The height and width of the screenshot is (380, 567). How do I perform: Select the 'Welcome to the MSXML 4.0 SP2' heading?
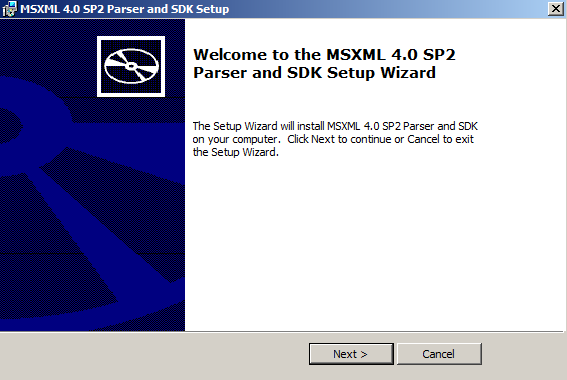click(324, 64)
